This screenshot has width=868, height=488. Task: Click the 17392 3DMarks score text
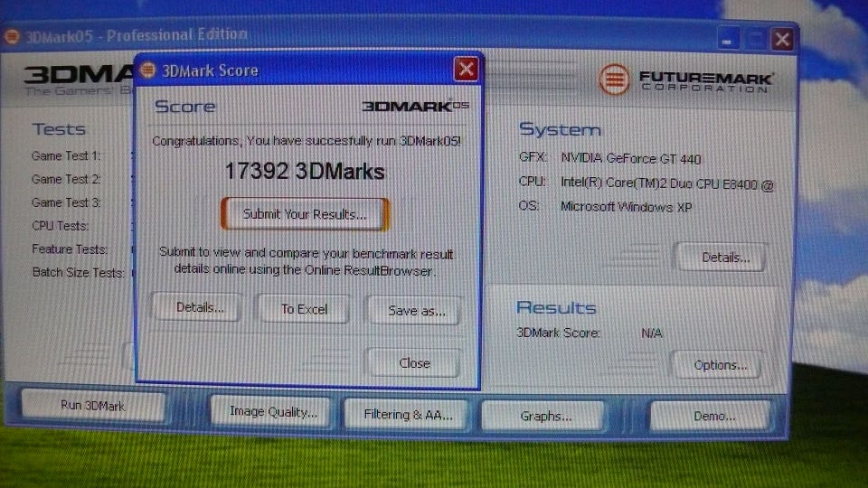pyautogui.click(x=305, y=171)
